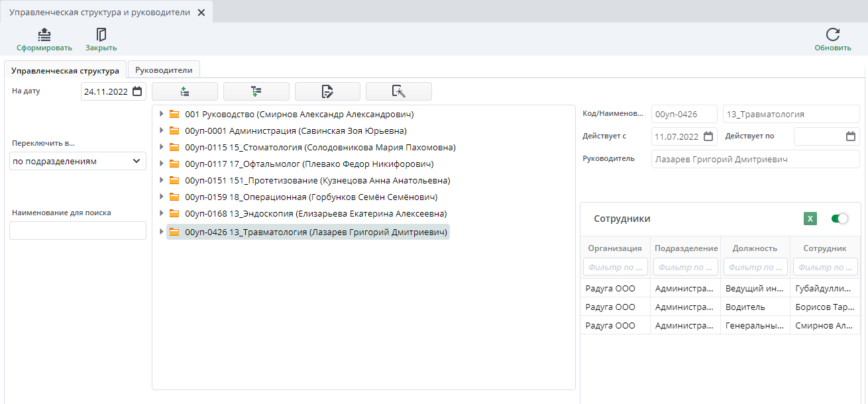Click cell Губайдулли... in Сотрудник column
Screen dimensions: 868x404
point(826,288)
